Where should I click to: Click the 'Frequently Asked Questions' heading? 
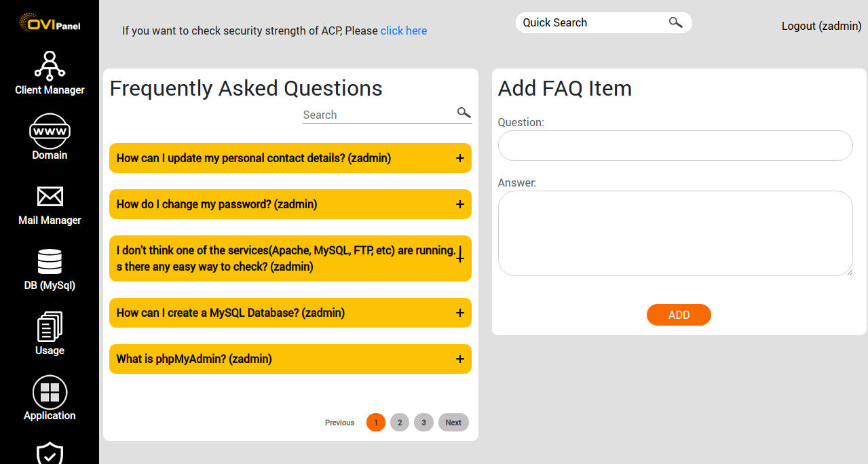[246, 88]
